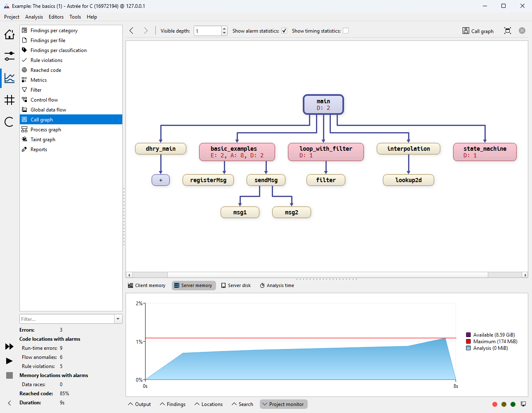Click the grid icon in the left sidebar

pyautogui.click(x=9, y=100)
